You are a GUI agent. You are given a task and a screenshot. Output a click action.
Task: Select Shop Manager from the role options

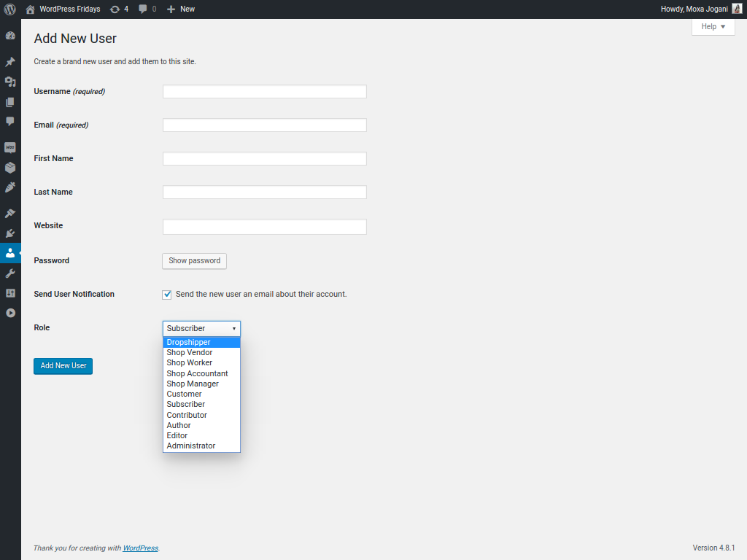pyautogui.click(x=193, y=384)
